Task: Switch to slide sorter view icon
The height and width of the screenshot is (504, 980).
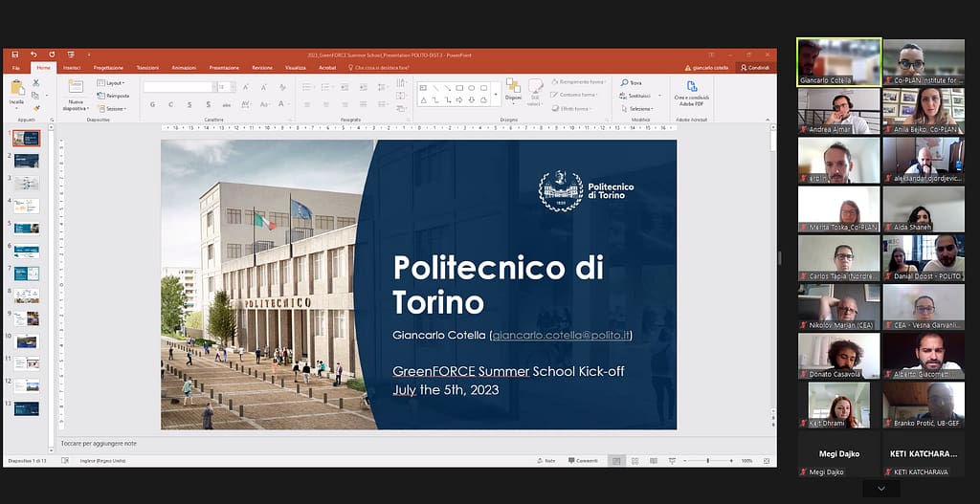Action: (x=635, y=461)
